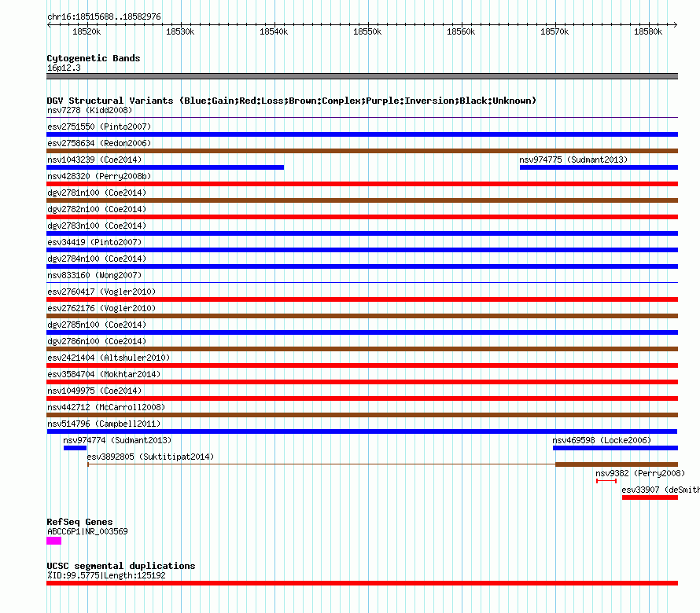This screenshot has height=613, width=700.
Task: Click the 18580k ruler tick label
Action: tap(648, 31)
